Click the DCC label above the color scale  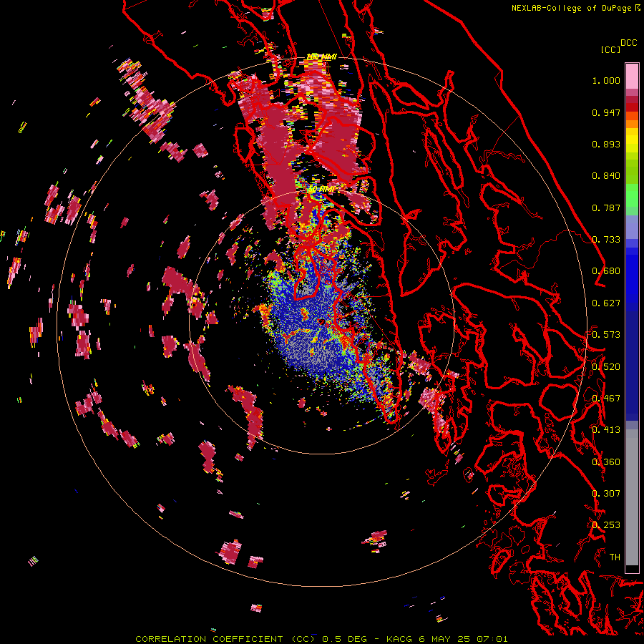tap(628, 43)
